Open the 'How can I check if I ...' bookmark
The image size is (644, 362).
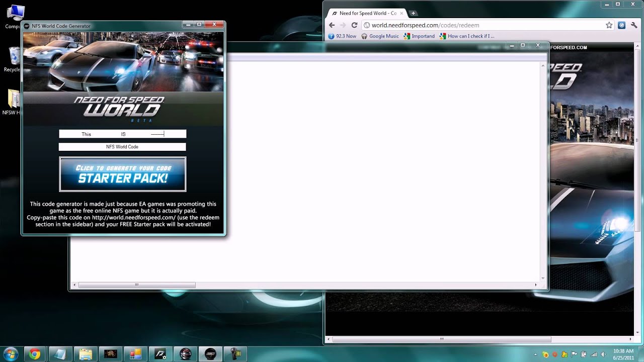[467, 36]
